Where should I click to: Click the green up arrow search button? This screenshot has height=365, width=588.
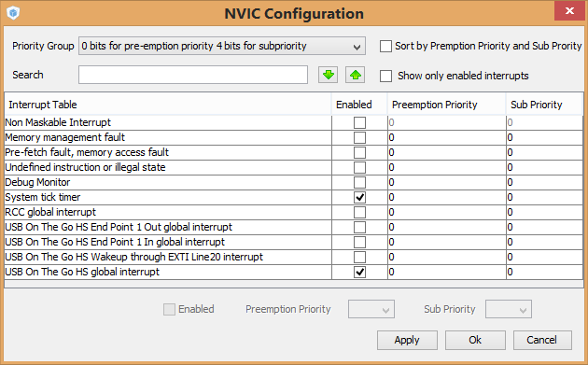coord(355,75)
